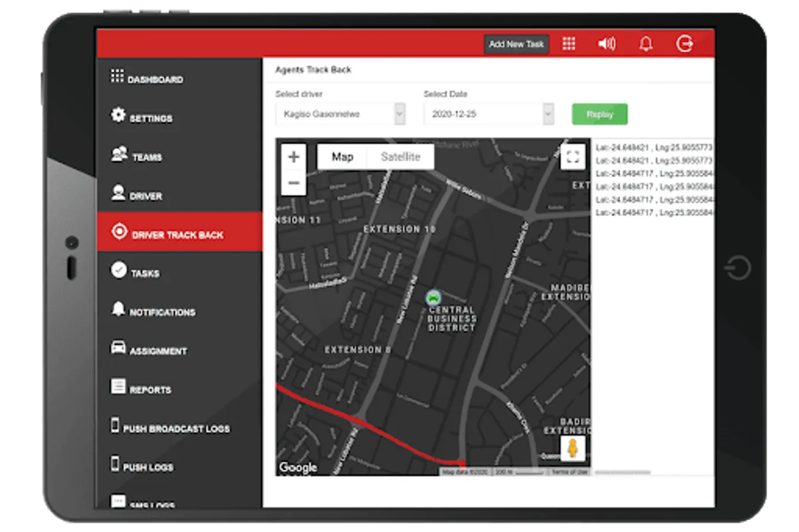Click the green car marker on map

pos(434,297)
